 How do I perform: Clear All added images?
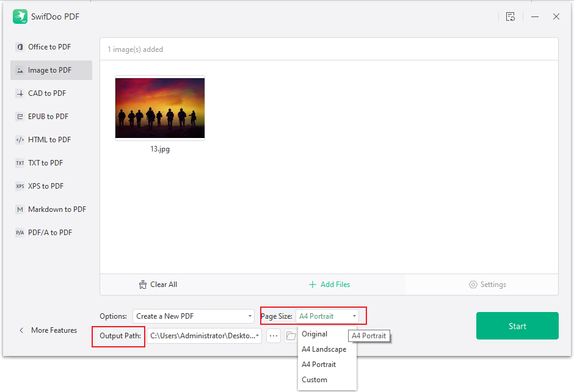[x=158, y=284]
